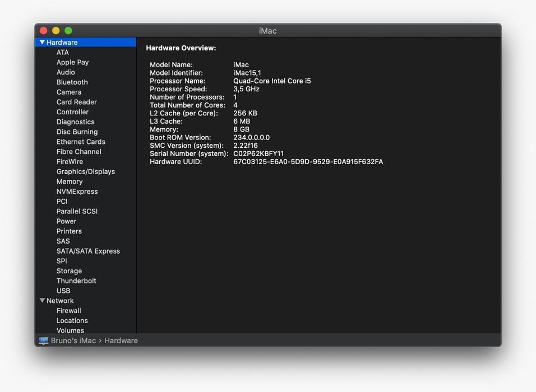This screenshot has height=392, width=536.
Task: Open the Controller section
Action: 72,111
